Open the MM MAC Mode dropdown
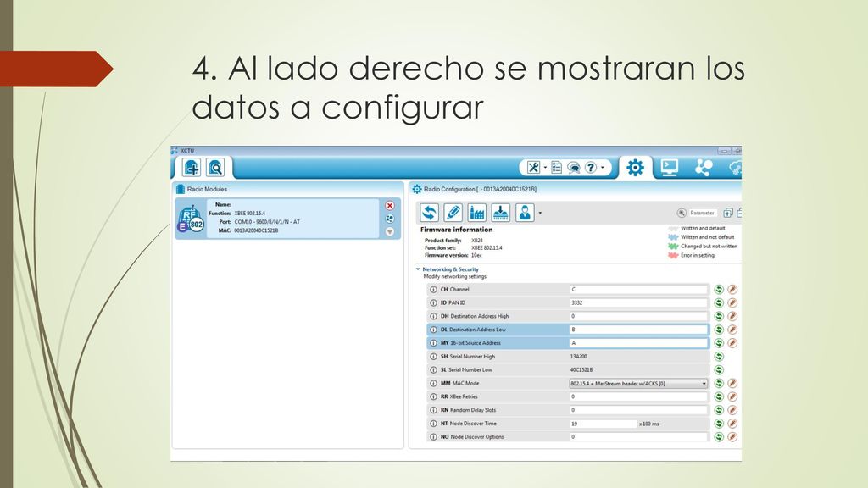Viewport: 868px width, 488px height. tap(639, 383)
